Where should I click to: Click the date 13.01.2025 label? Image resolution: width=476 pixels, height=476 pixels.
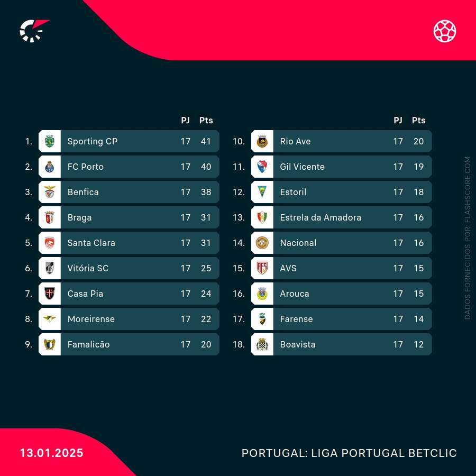(52, 453)
